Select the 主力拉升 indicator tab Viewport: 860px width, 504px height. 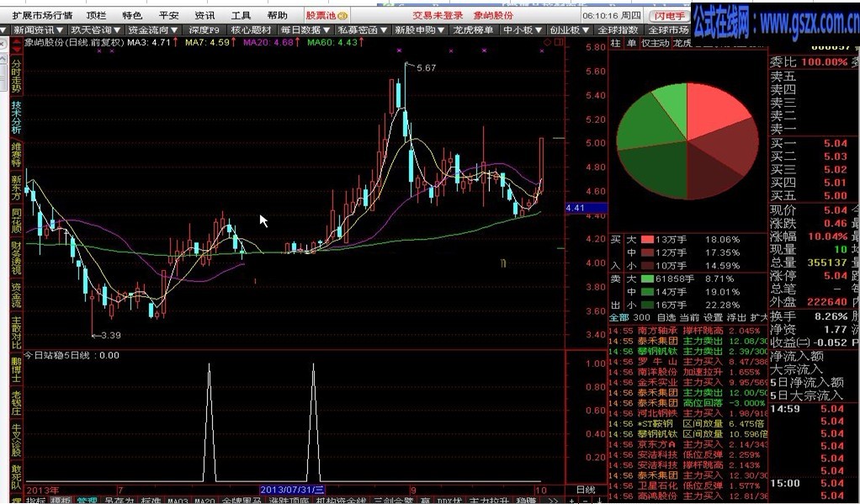tap(489, 500)
